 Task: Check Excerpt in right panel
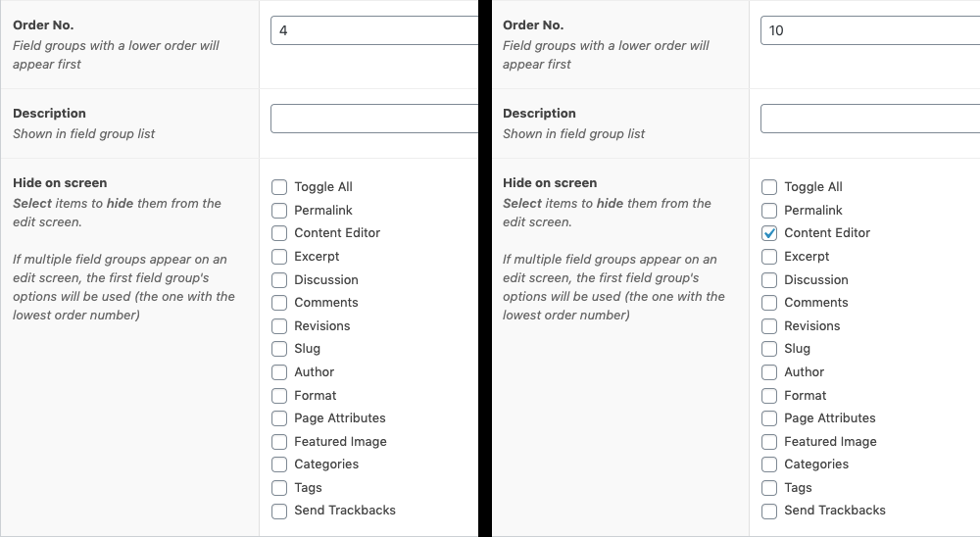769,257
